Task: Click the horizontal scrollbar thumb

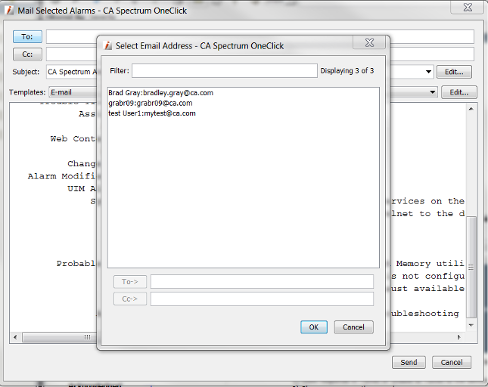Action: (x=60, y=337)
